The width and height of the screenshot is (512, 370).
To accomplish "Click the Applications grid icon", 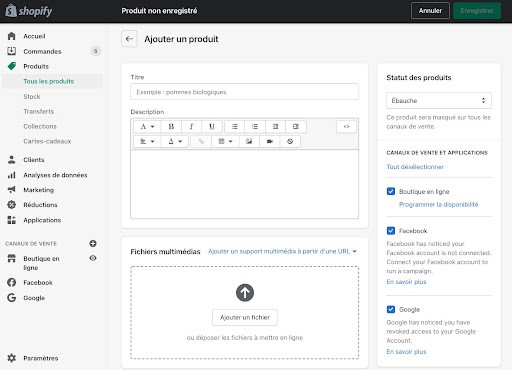I will pos(12,220).
